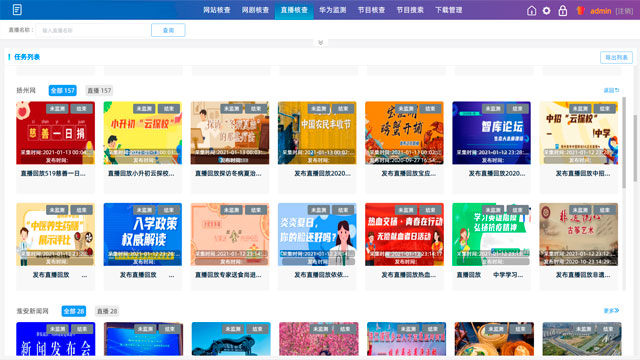The image size is (640, 360).
Task: Expand the search panel chevron below query bar
Action: click(x=320, y=42)
